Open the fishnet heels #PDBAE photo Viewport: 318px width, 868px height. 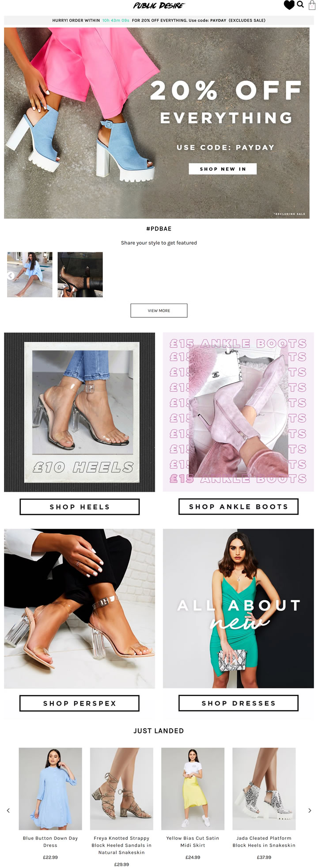80,274
